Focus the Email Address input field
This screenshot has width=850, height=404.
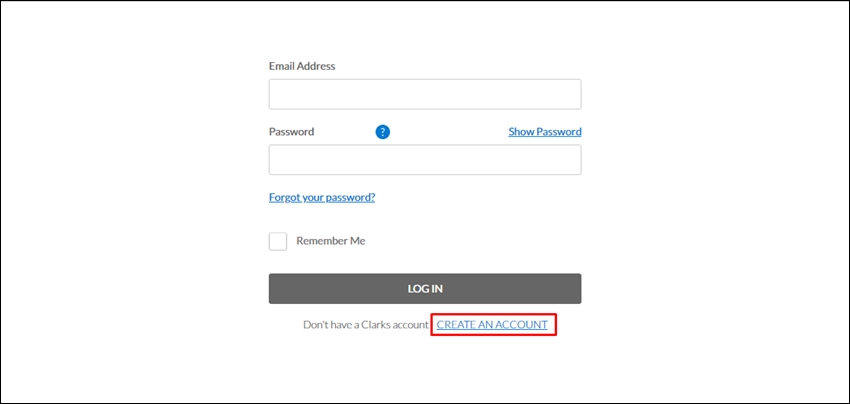425,94
